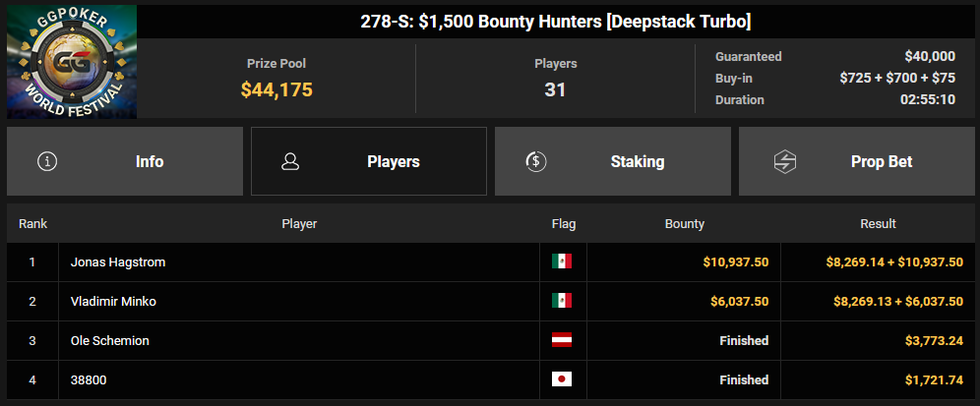Click Ole Schemion's Austria flag icon
980x406 pixels.
[561, 340]
